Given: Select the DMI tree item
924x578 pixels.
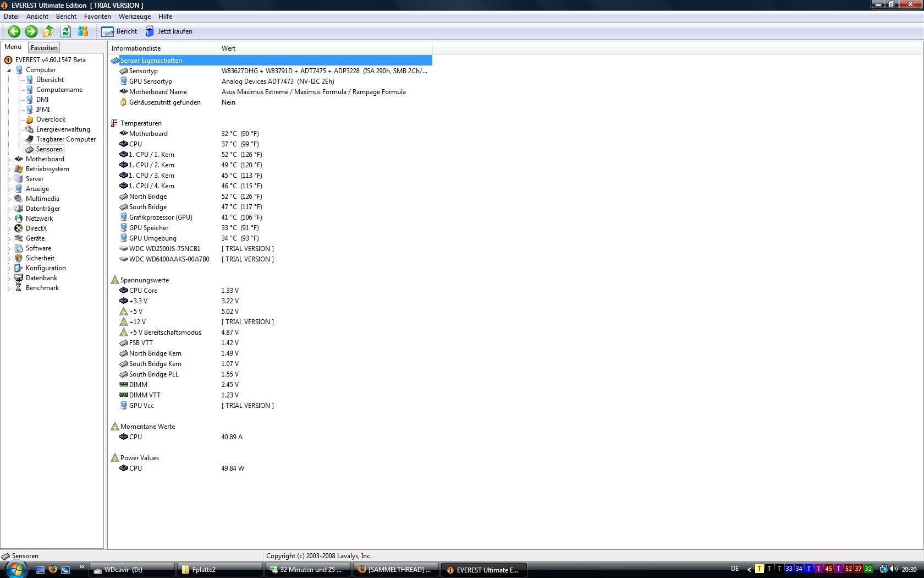Looking at the screenshot, I should point(42,100).
